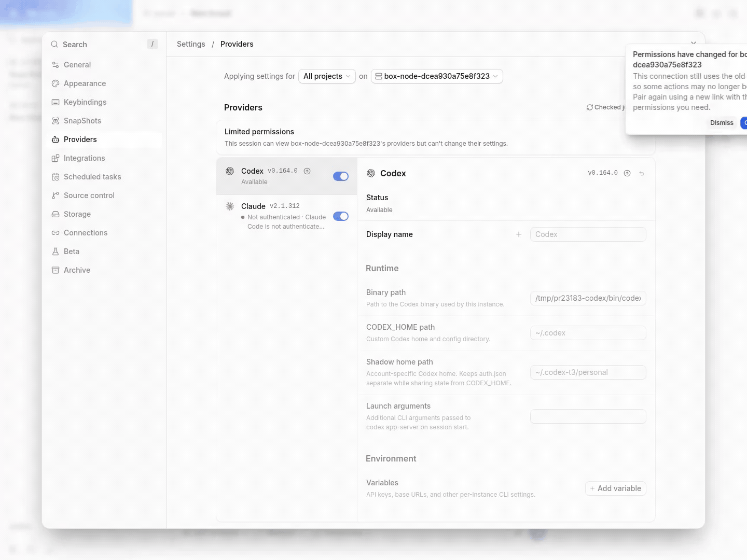Image resolution: width=747 pixels, height=560 pixels.
Task: Toggle the Claude provider switch
Action: pyautogui.click(x=341, y=216)
